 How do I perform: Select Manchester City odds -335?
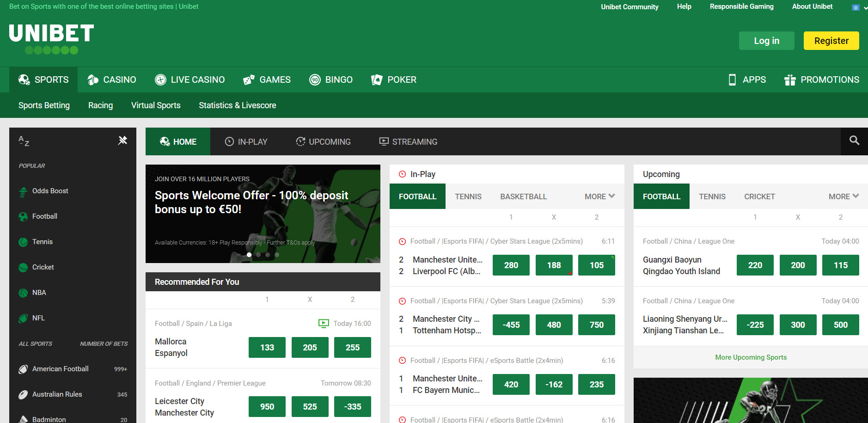(x=353, y=407)
